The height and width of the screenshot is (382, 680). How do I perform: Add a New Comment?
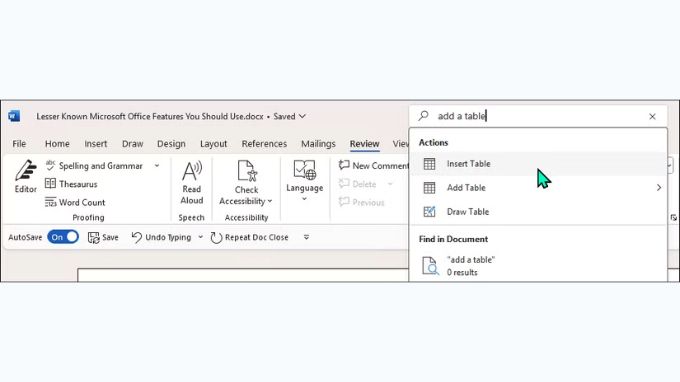click(374, 165)
